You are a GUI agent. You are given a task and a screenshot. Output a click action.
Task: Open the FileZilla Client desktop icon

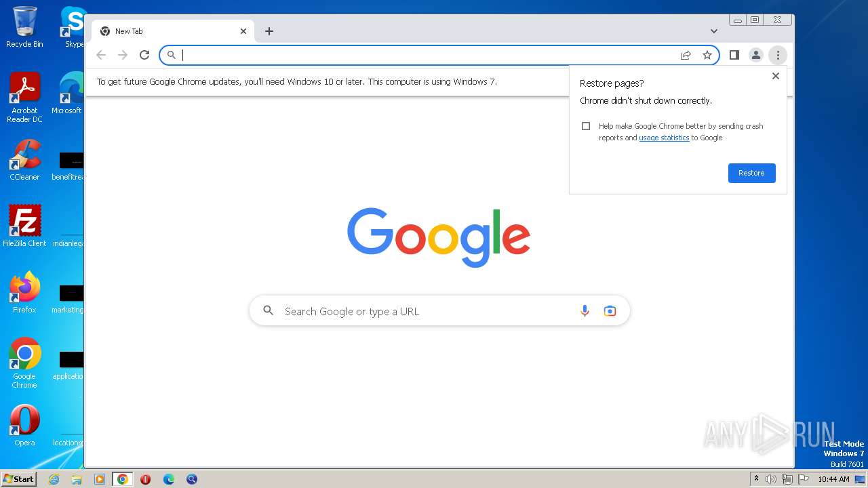point(24,226)
